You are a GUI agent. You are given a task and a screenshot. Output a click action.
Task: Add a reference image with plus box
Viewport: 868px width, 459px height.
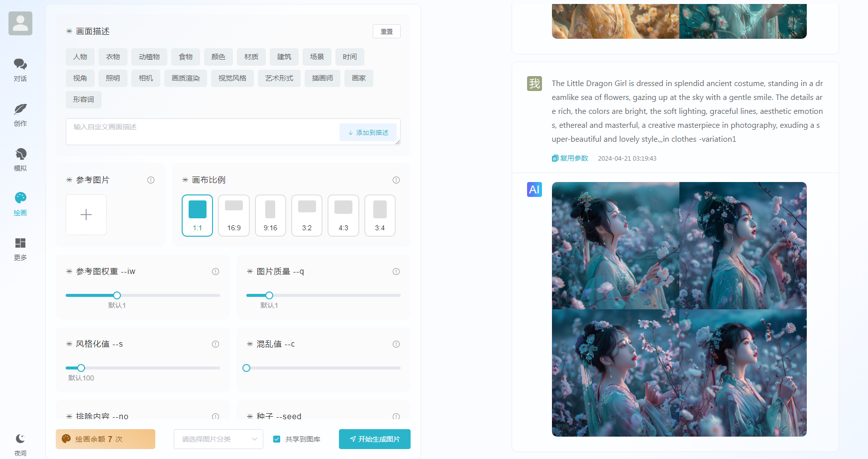click(86, 215)
